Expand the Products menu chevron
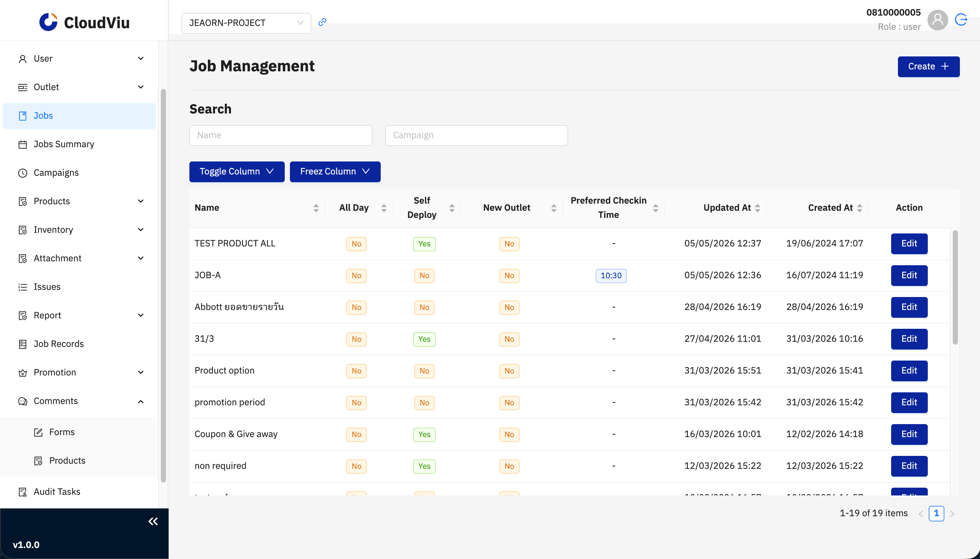This screenshot has height=559, width=980. click(x=141, y=201)
